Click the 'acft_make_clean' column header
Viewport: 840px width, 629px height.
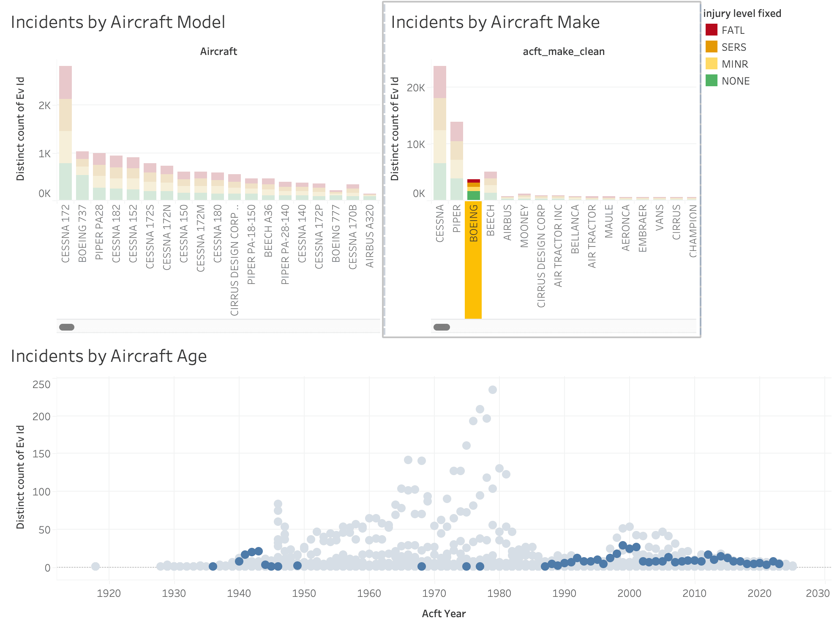click(564, 52)
